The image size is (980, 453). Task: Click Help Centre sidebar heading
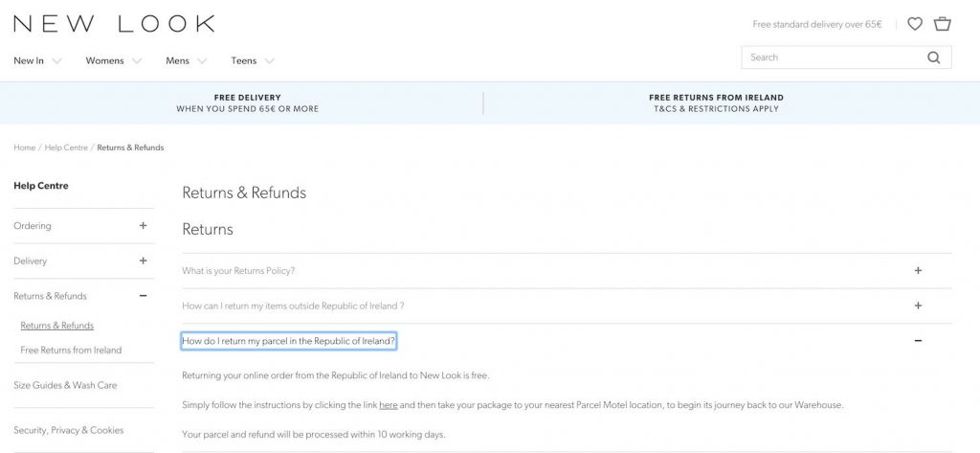tap(40, 186)
